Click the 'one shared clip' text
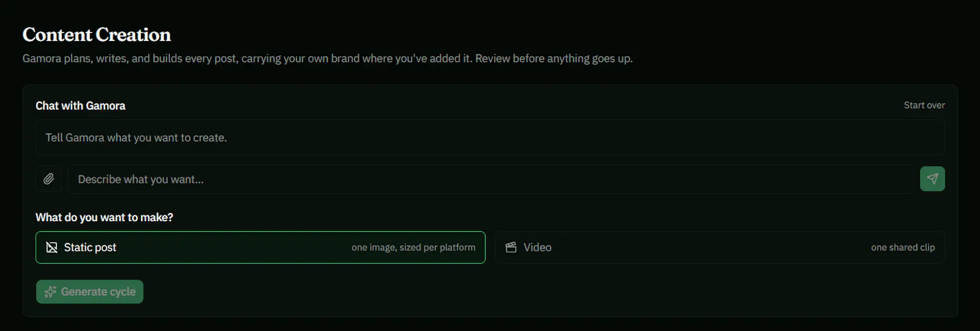 (x=903, y=248)
